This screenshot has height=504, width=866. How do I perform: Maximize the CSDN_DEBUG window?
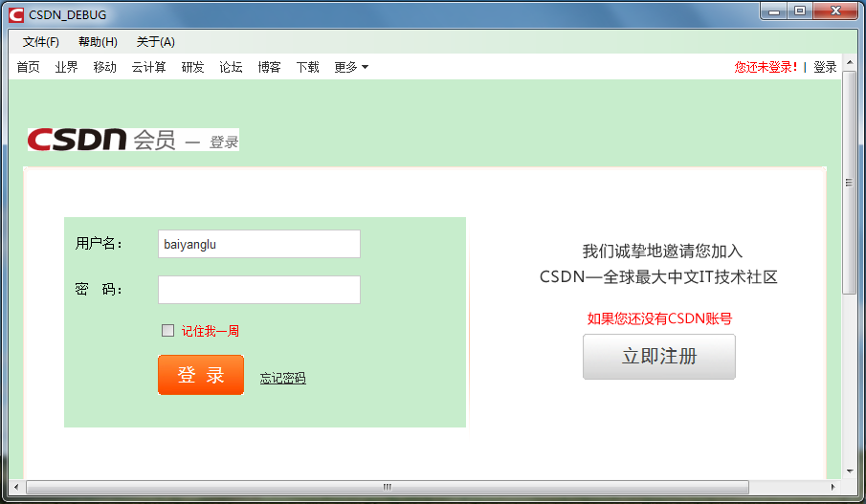(x=800, y=11)
